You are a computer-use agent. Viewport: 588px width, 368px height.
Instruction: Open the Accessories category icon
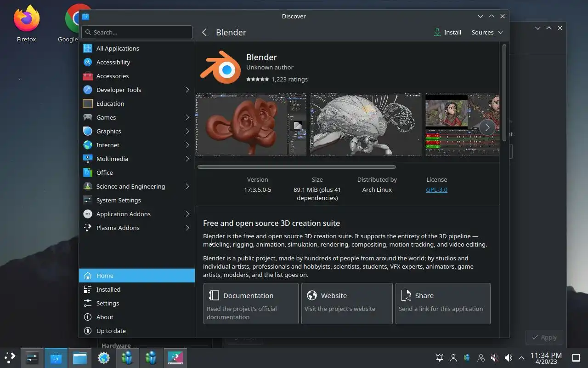(x=88, y=76)
